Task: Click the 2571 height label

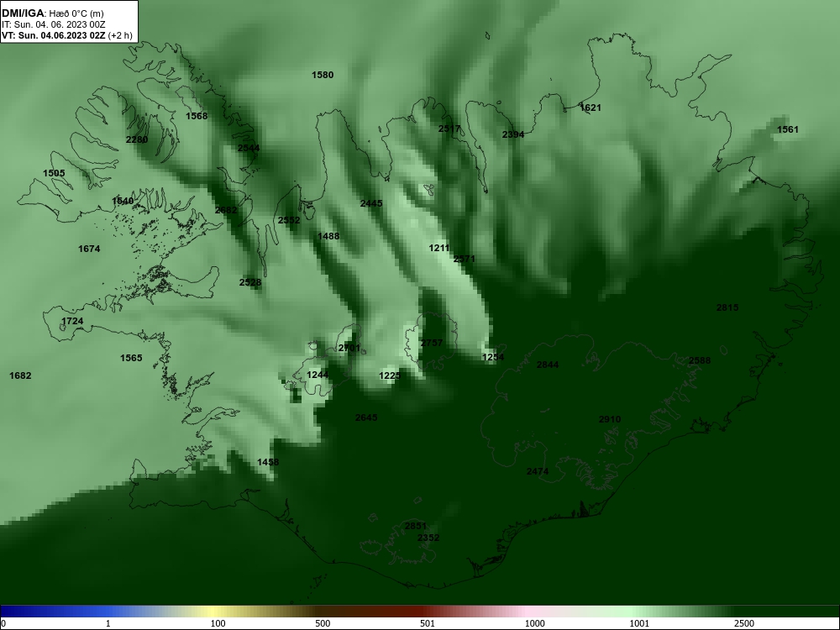Action: point(465,260)
